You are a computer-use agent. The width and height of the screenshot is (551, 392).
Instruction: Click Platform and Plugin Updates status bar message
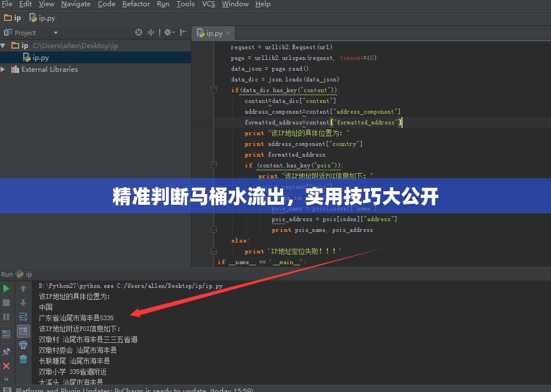(134, 390)
